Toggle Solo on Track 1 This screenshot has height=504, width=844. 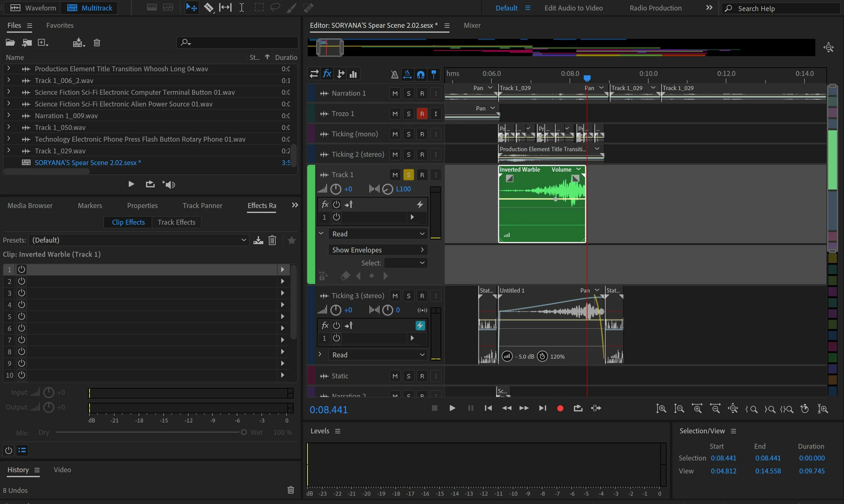(x=408, y=175)
